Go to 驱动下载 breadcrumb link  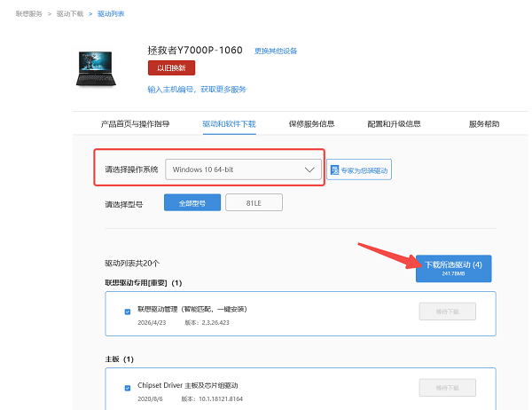(69, 14)
